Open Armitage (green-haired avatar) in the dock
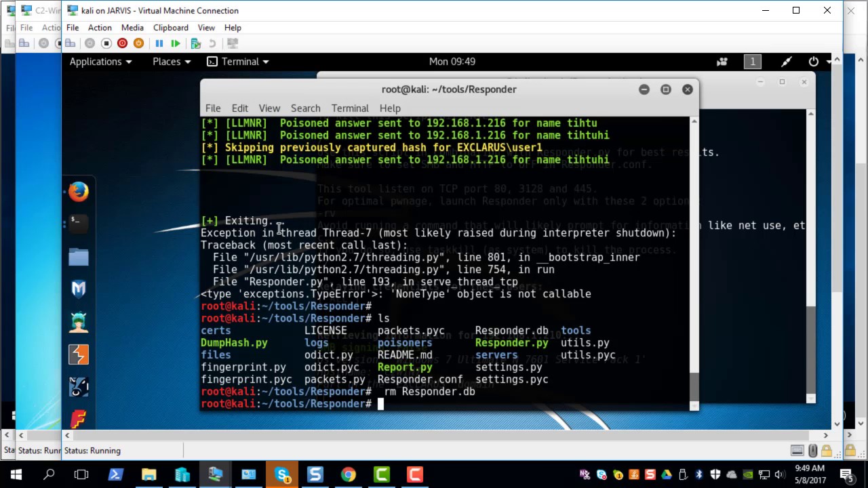 (79, 321)
